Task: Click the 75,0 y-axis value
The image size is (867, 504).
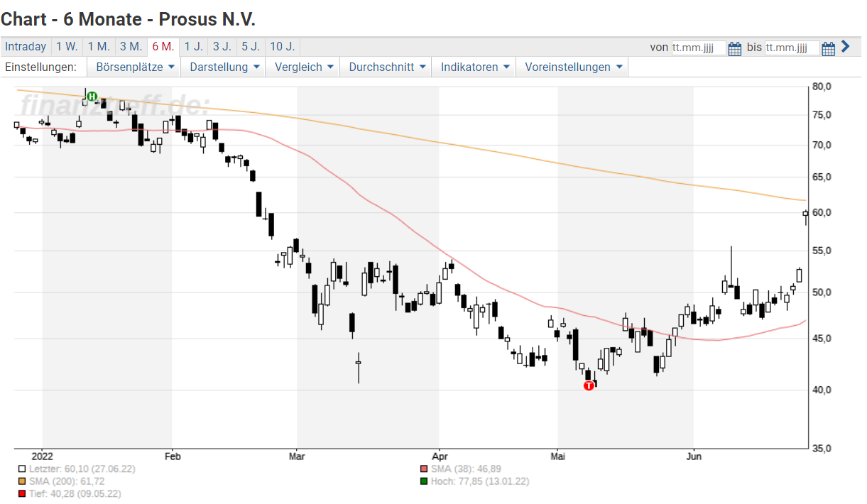Action: click(x=822, y=115)
